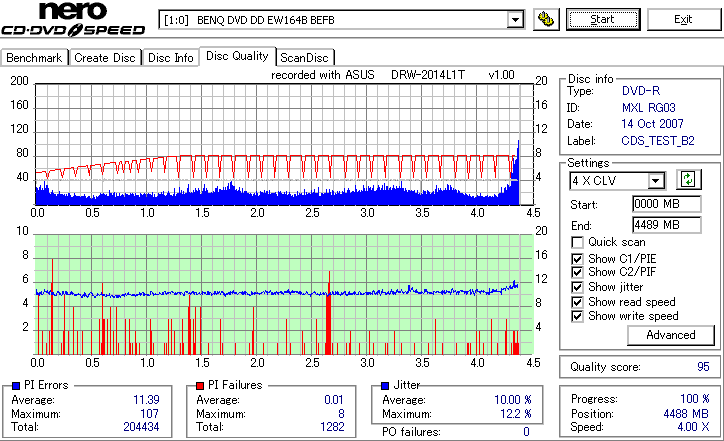The width and height of the screenshot is (724, 441).
Task: Click the blue PI Errors legend square
Action: point(16,386)
